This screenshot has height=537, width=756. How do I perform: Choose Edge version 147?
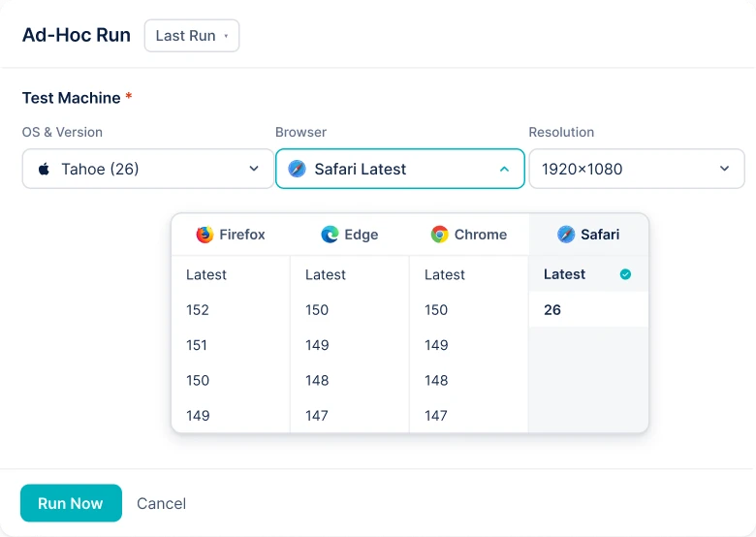point(350,416)
